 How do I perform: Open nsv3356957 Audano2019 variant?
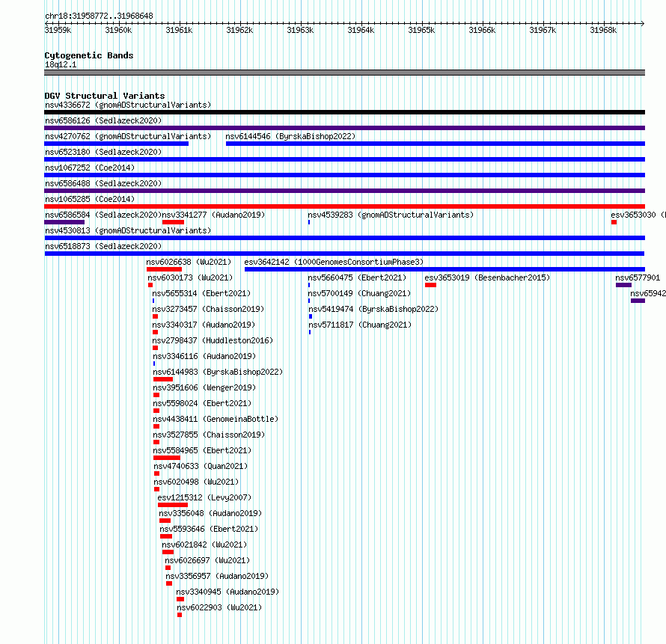[x=217, y=576]
